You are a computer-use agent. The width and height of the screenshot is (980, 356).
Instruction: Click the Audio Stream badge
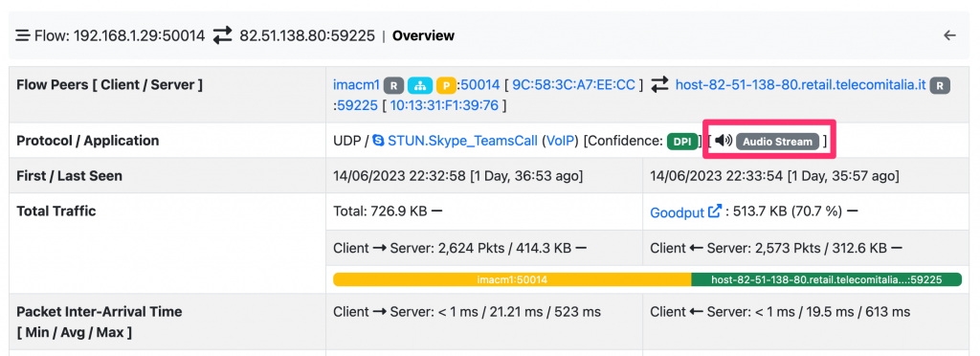(x=777, y=142)
